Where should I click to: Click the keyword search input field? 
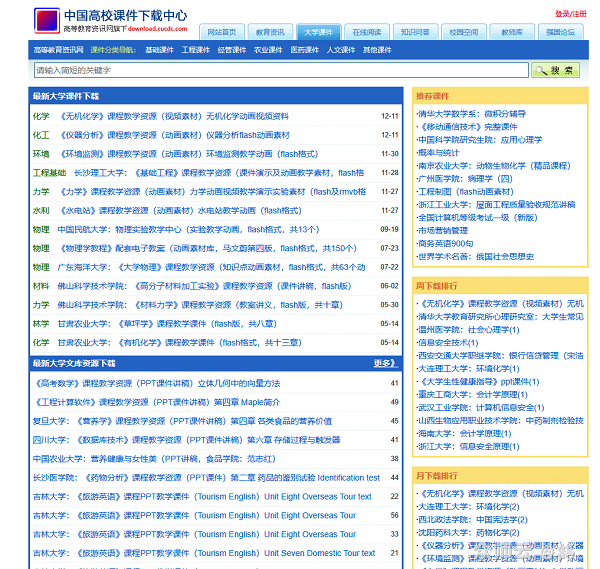[x=280, y=70]
